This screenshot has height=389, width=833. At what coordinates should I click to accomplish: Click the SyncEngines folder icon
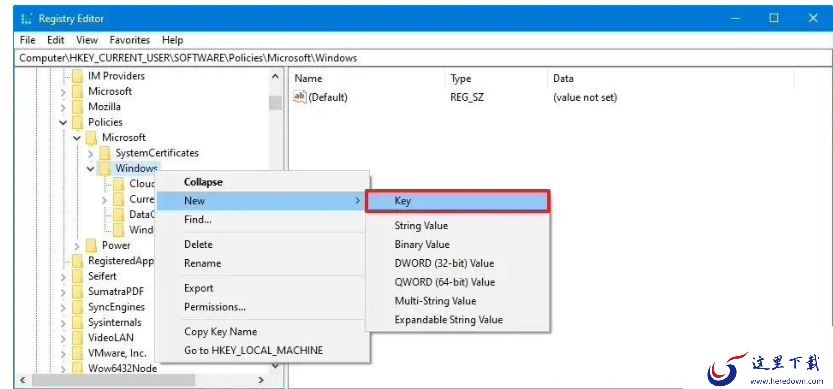[x=78, y=307]
